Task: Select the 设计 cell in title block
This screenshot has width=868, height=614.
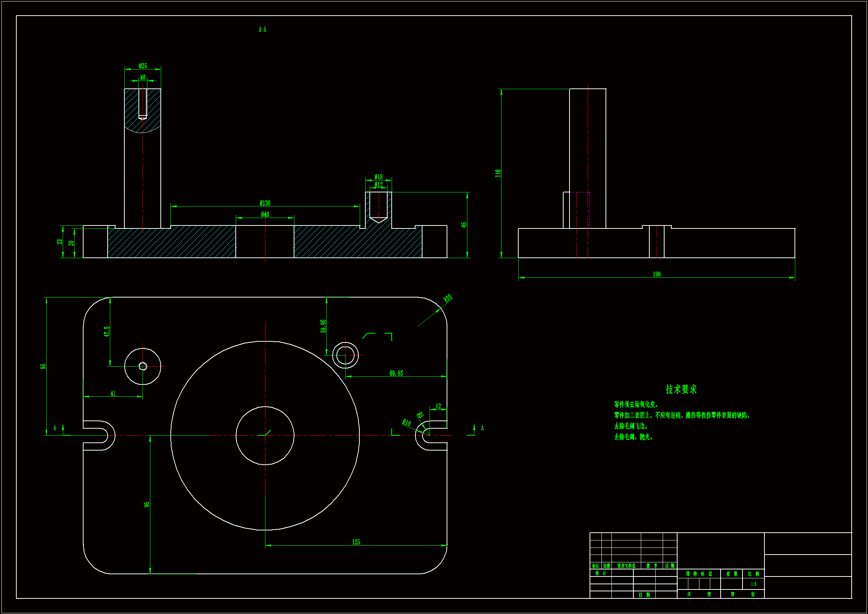Action: (601, 573)
